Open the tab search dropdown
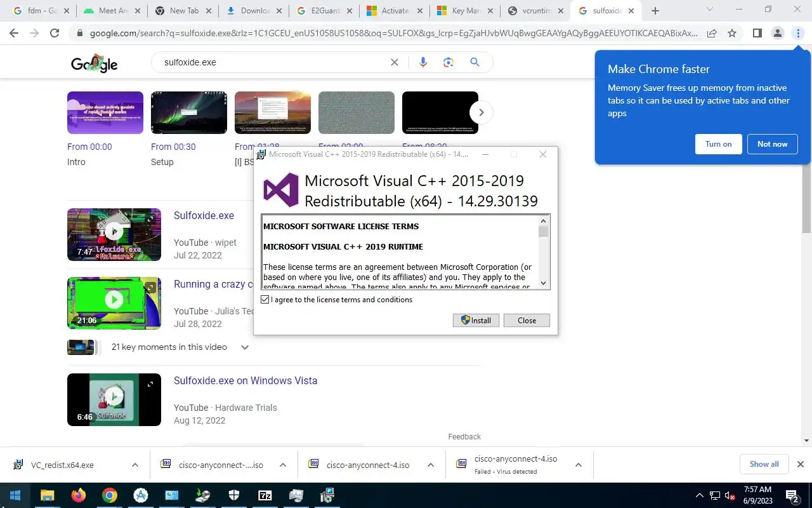This screenshot has height=508, width=812. click(x=710, y=10)
